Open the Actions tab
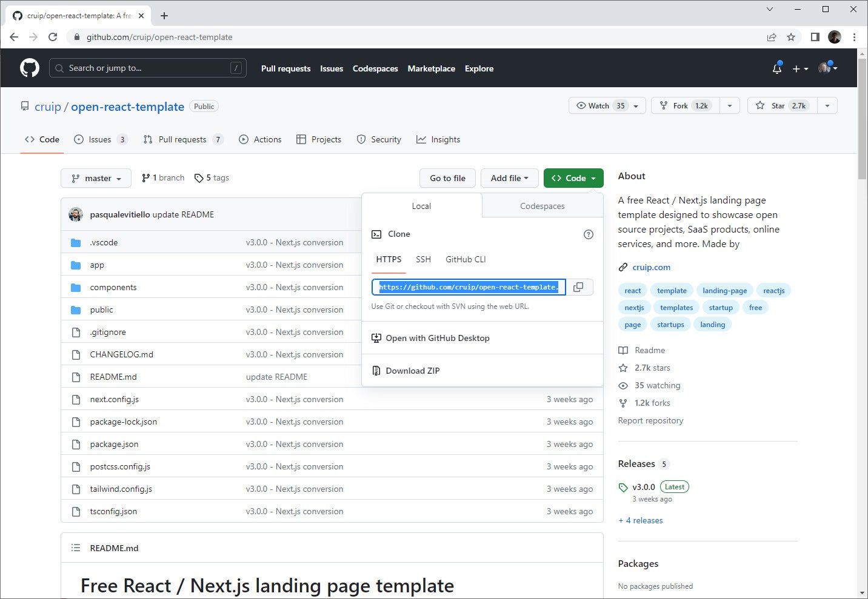This screenshot has height=599, width=868. tap(260, 139)
